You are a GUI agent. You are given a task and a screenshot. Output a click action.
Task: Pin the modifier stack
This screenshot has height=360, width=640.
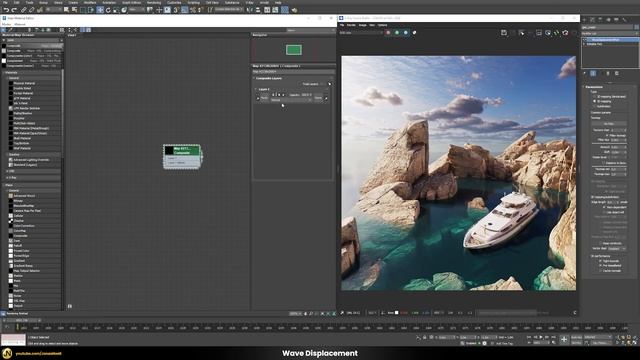click(x=584, y=73)
